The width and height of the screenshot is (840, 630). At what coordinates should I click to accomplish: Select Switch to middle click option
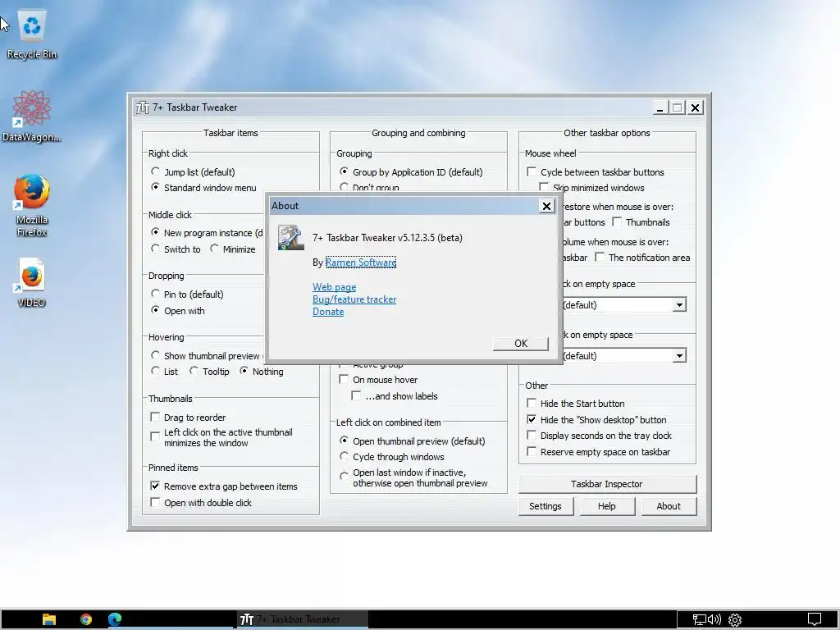155,249
